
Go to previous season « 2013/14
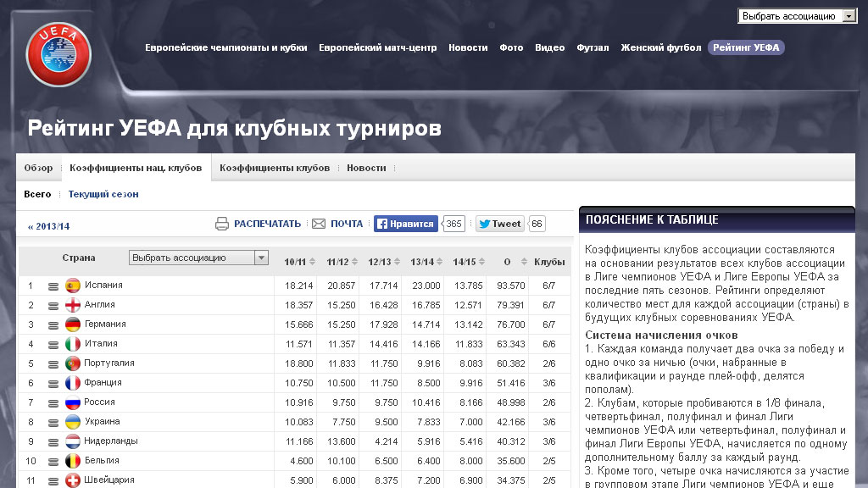pyautogui.click(x=49, y=226)
